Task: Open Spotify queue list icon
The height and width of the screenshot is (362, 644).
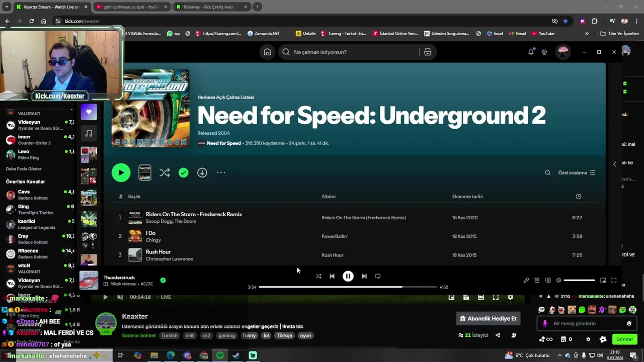Action: click(x=537, y=281)
